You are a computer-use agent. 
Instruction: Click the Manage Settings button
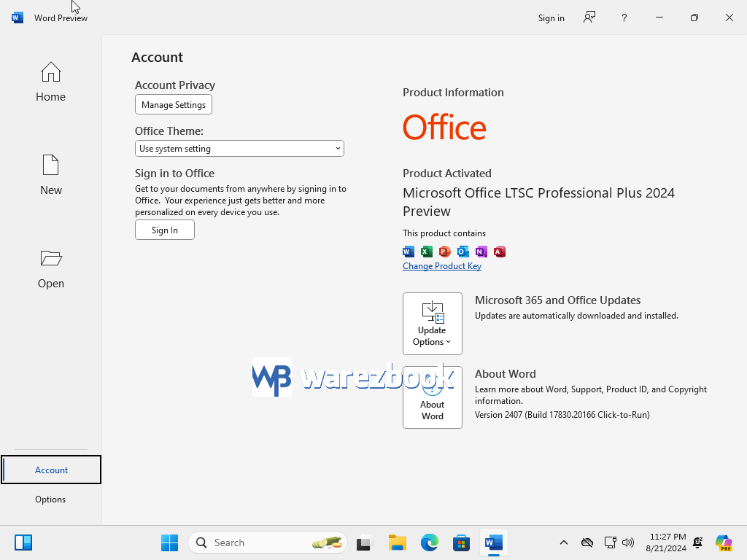[174, 105]
